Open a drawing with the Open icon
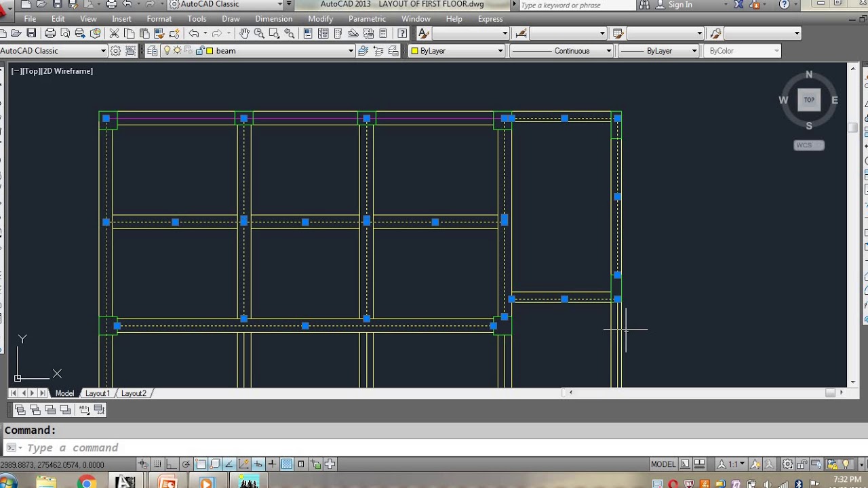The height and width of the screenshot is (488, 868). [x=16, y=33]
